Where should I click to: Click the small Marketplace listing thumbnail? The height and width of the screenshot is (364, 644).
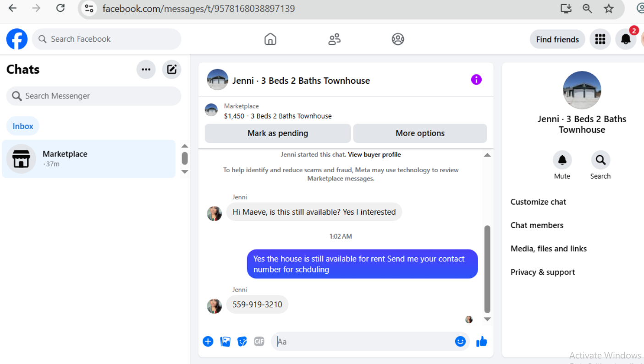(211, 110)
